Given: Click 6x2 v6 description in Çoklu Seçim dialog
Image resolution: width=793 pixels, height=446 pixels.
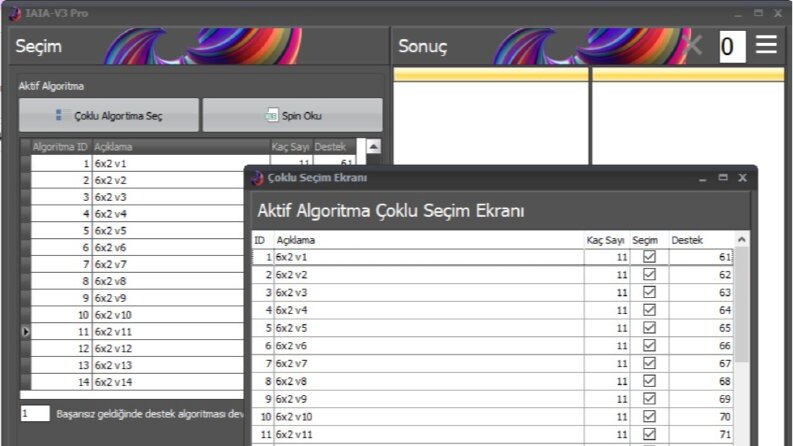Looking at the screenshot, I should pos(429,345).
